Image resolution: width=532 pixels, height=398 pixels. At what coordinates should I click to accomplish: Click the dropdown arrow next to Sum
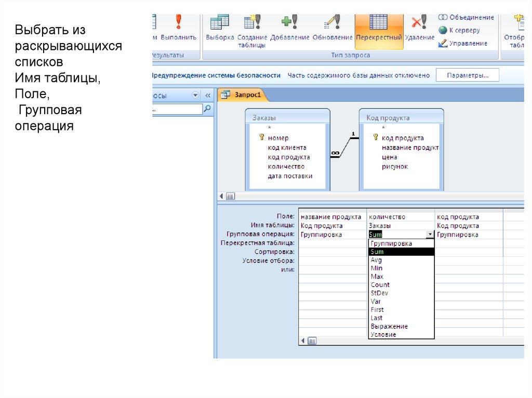point(430,235)
